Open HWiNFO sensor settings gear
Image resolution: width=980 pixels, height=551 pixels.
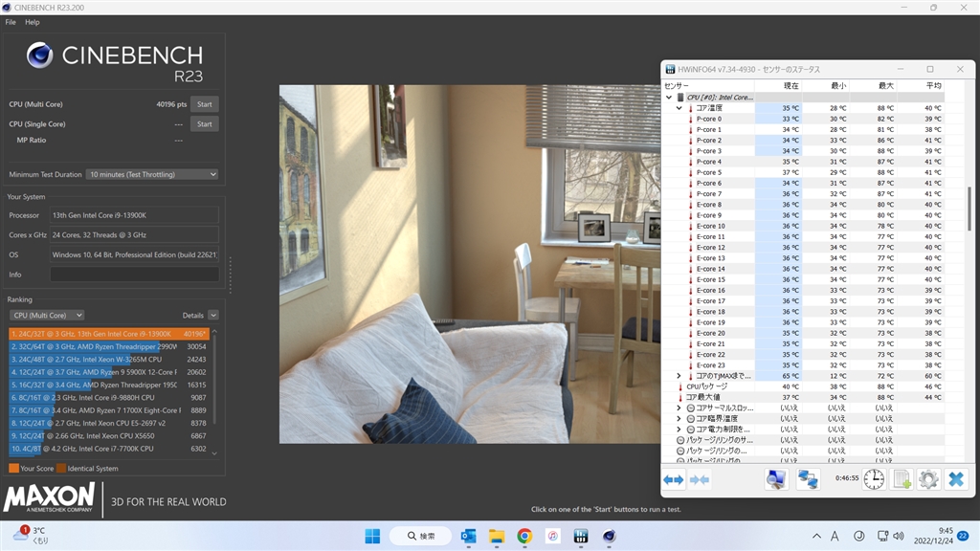pos(928,479)
